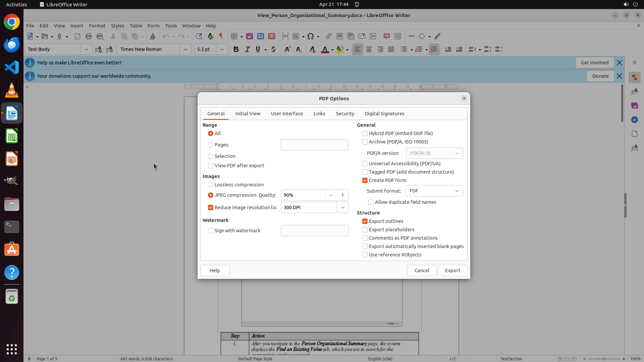Viewport: 644px width, 362px height.
Task: Select Lossless compression radio button
Action: pyautogui.click(x=211, y=185)
